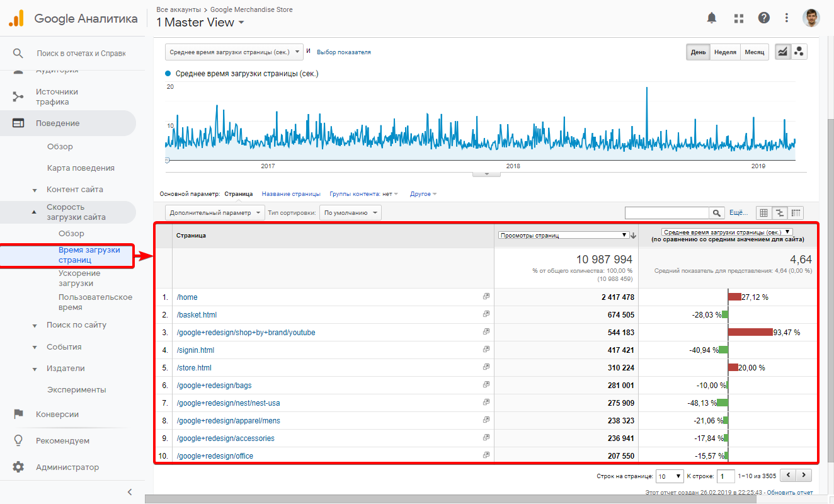Click the help question mark icon
Screen dimensions: 834x504
pos(764,18)
